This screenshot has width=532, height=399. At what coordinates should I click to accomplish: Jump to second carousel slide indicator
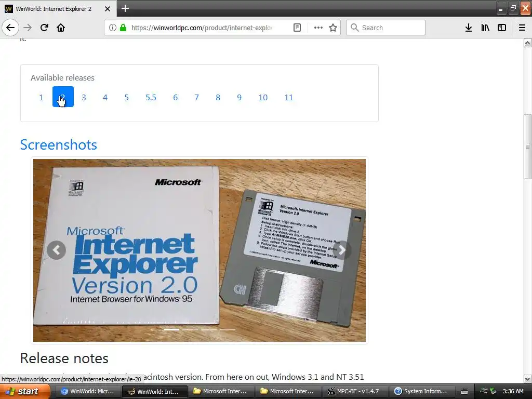(x=190, y=329)
